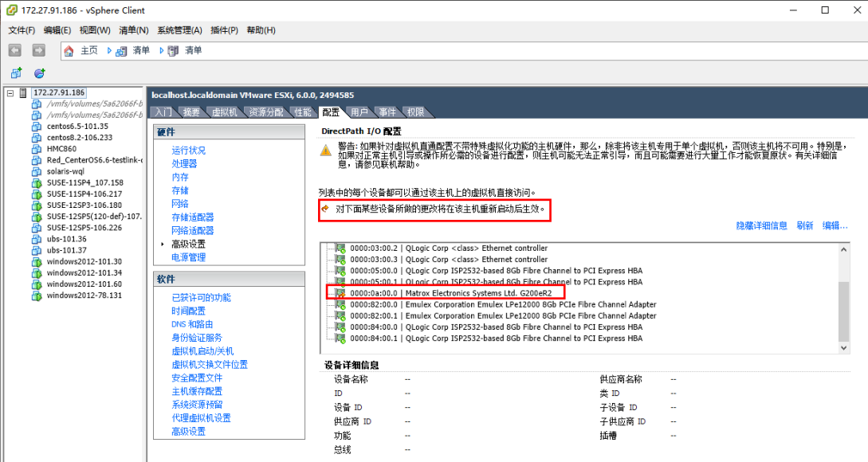This screenshot has width=868, height=462.
Task: Click the vSphere Client title bar icon
Action: tap(11, 10)
